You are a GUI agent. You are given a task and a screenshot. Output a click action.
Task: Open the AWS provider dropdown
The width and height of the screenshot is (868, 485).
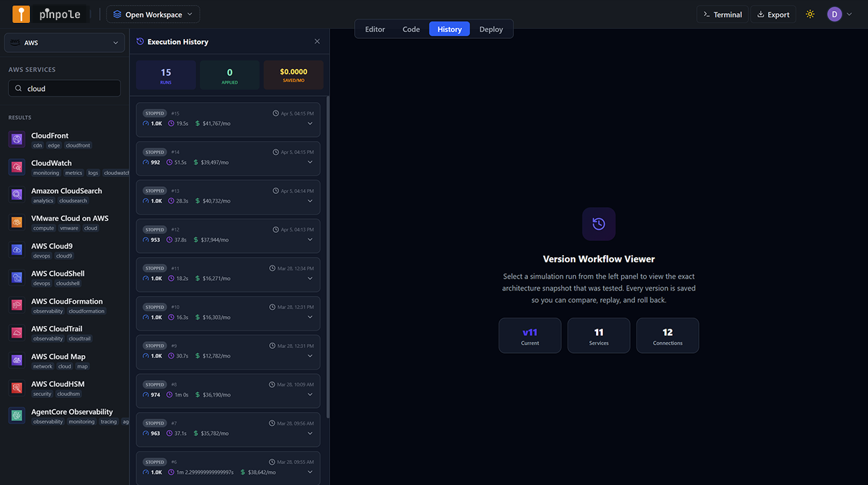click(x=64, y=42)
